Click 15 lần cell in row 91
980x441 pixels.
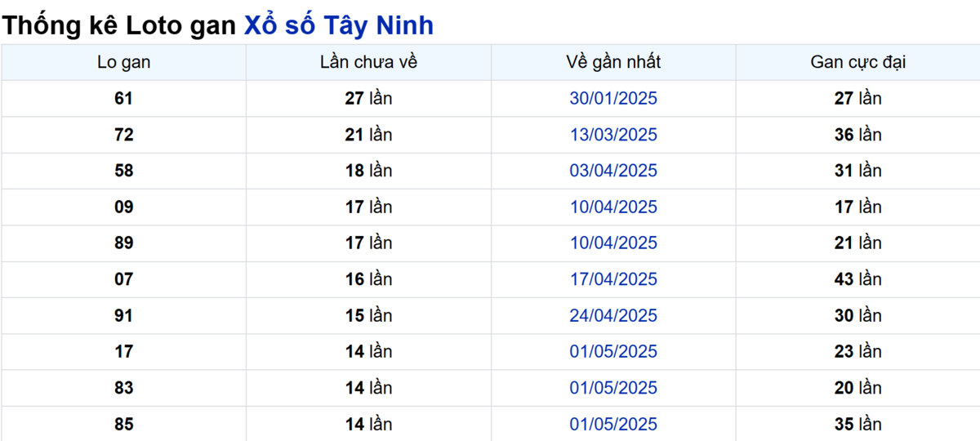(x=368, y=315)
